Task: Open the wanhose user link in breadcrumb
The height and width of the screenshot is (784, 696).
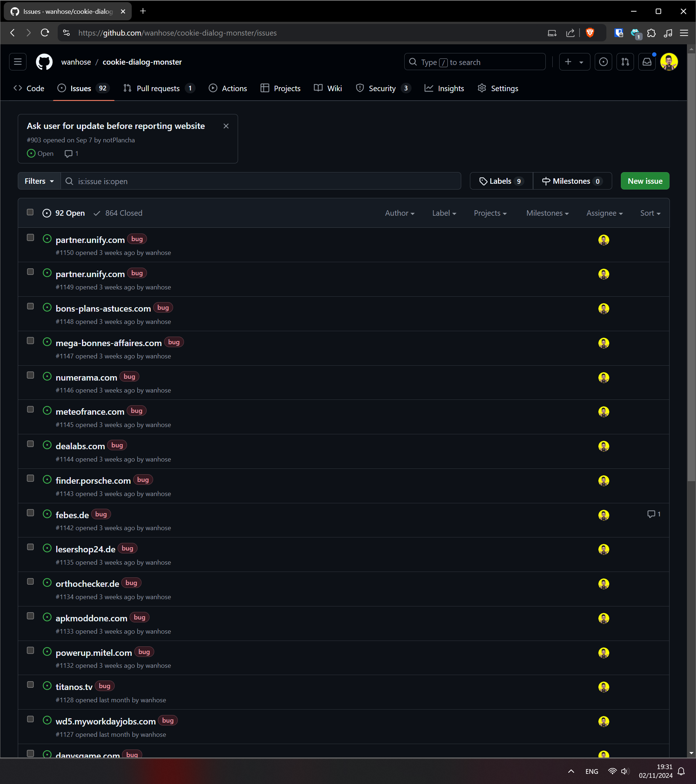Action: [x=76, y=62]
